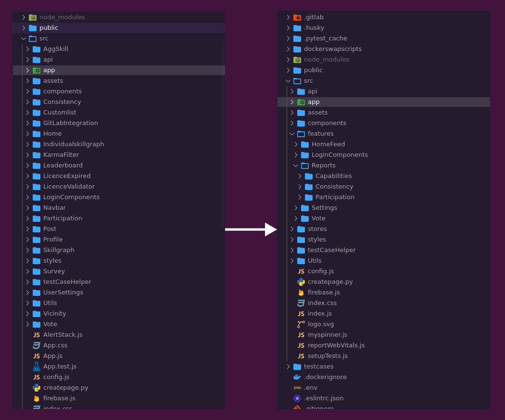Expand the testcases folder in right panel
This screenshot has height=420, width=505.
coord(288,366)
